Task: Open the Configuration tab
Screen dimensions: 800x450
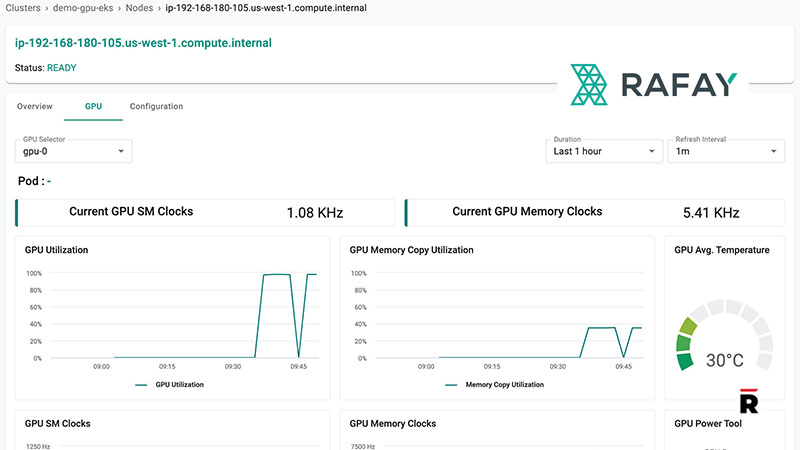Action: pos(156,106)
